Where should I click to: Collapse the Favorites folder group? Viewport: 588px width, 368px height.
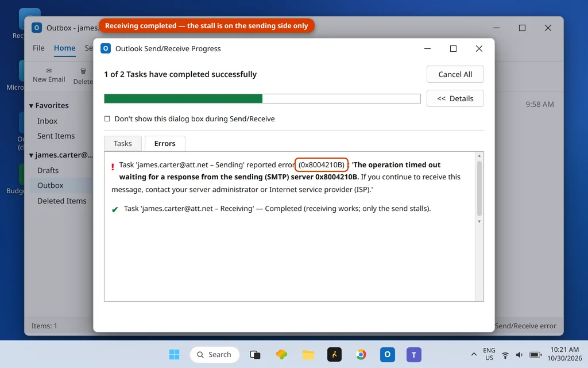pos(31,106)
